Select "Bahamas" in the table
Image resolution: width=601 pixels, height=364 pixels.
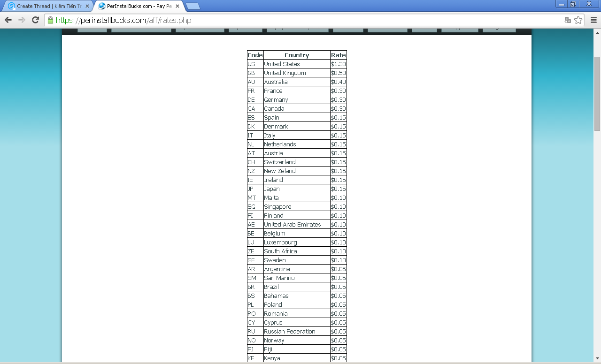[x=297, y=296]
